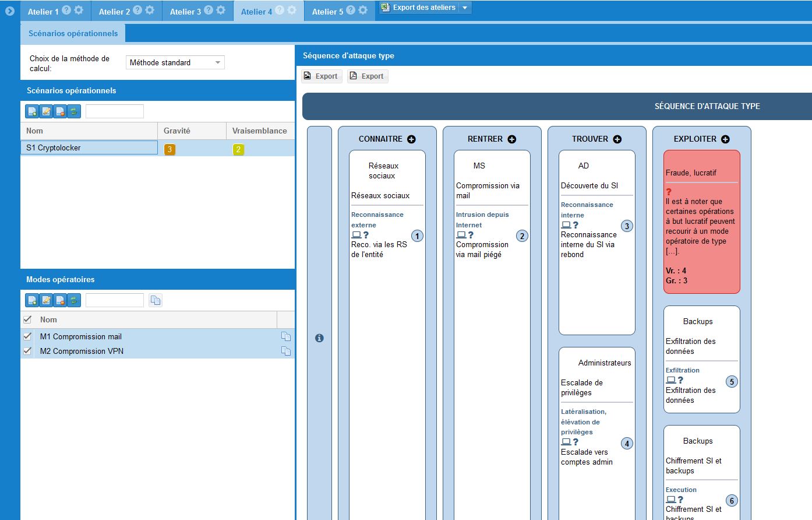Expand the collapsed left sidebar arrow

pyautogui.click(x=9, y=10)
